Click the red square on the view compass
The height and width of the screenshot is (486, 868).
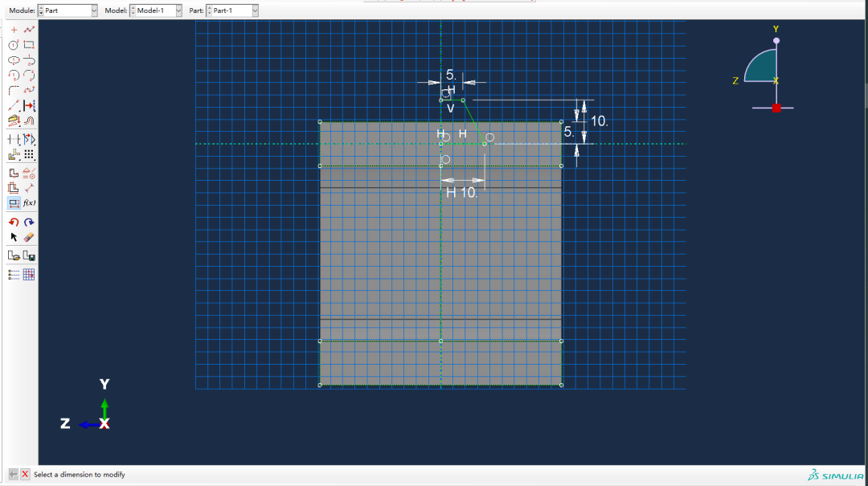point(776,108)
